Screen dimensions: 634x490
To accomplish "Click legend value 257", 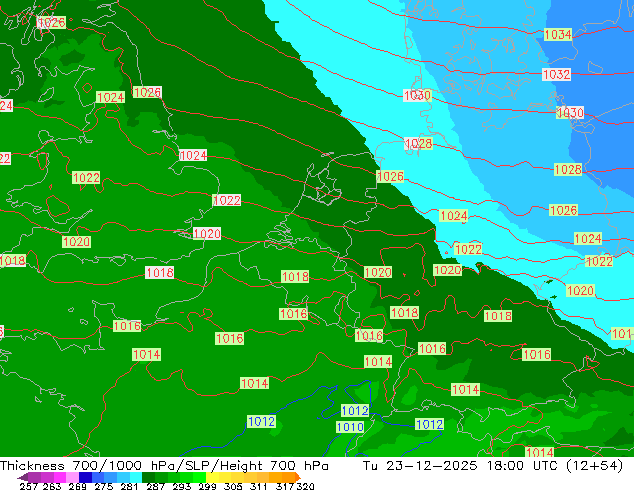I will (x=29, y=486).
